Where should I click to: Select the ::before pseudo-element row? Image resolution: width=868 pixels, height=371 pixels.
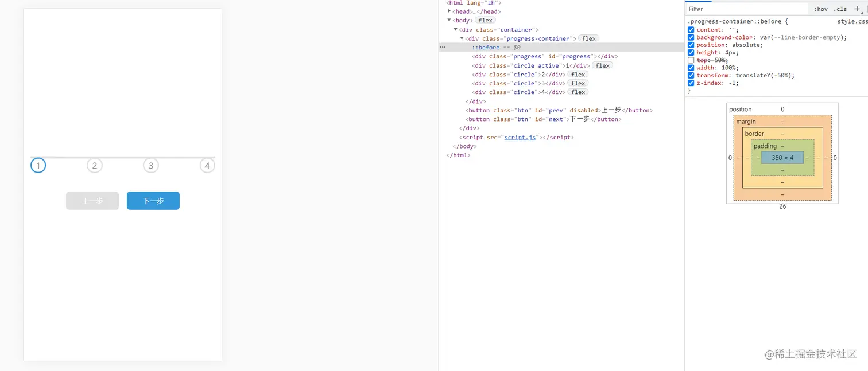click(x=561, y=48)
